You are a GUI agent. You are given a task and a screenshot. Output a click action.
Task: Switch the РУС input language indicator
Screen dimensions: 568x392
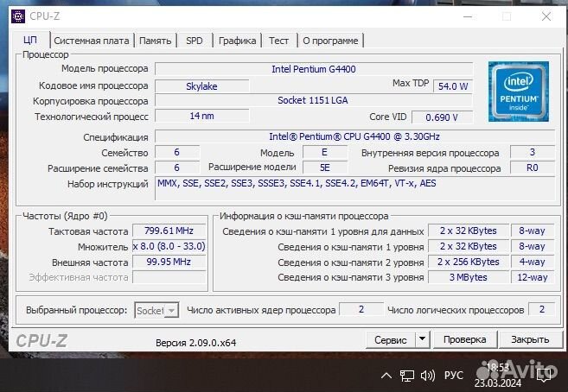[x=454, y=376]
